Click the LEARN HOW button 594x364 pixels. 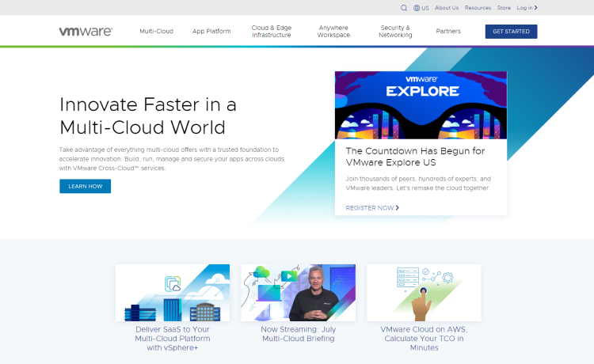tap(86, 186)
